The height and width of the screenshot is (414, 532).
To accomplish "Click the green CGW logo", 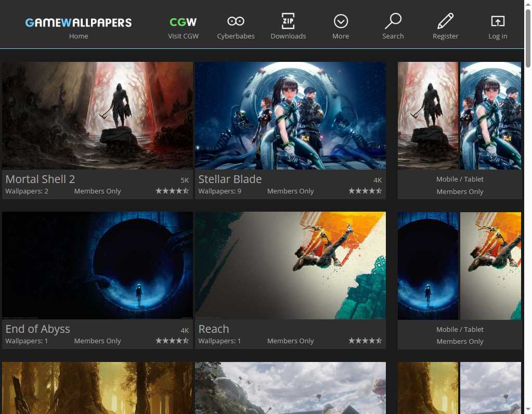I will (x=183, y=21).
